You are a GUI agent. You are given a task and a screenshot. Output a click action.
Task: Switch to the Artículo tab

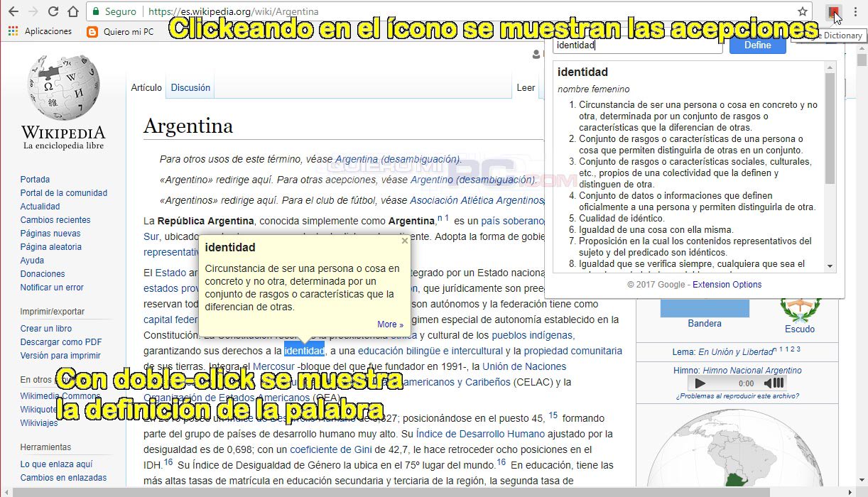click(146, 87)
